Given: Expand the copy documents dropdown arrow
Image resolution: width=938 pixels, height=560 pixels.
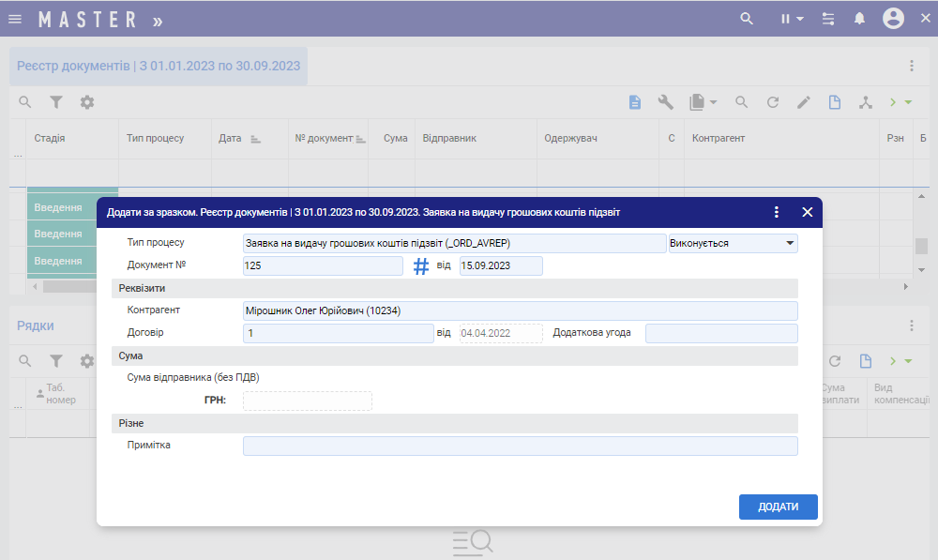Looking at the screenshot, I should coord(714,102).
